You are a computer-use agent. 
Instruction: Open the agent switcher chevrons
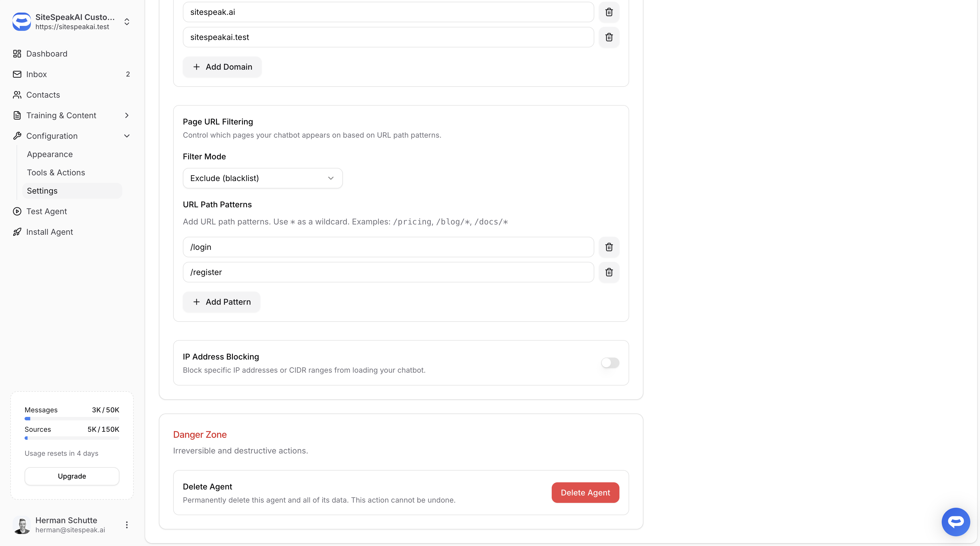(x=127, y=22)
